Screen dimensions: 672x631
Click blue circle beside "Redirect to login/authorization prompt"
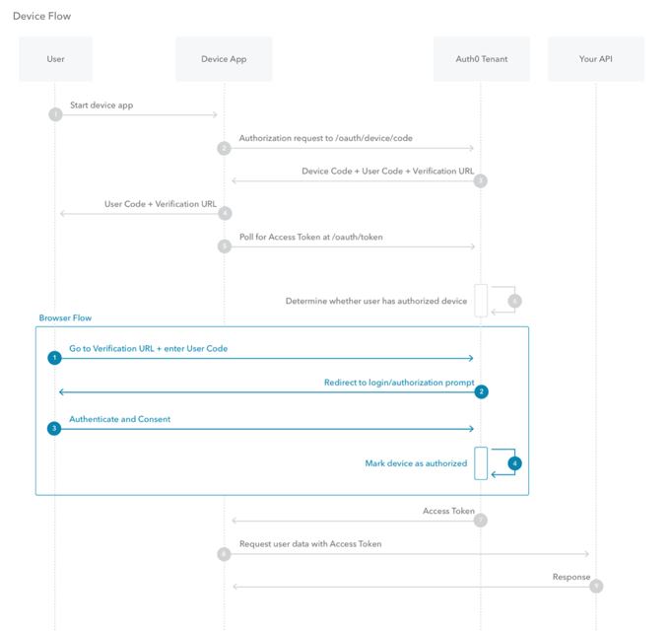(x=481, y=391)
